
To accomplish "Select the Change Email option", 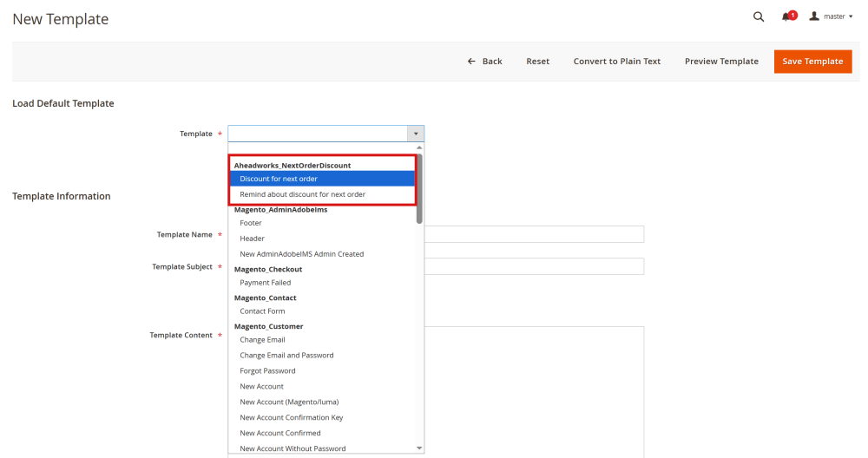I will pyautogui.click(x=322, y=340).
